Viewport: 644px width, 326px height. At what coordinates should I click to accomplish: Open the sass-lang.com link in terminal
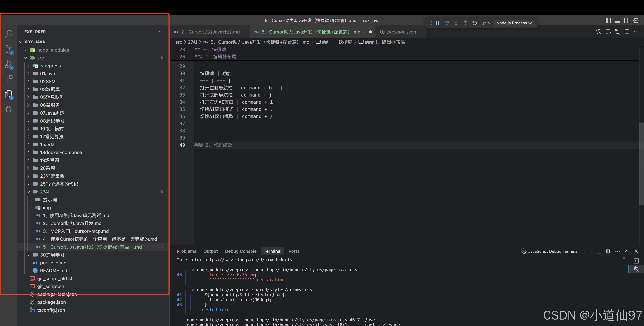click(x=248, y=260)
